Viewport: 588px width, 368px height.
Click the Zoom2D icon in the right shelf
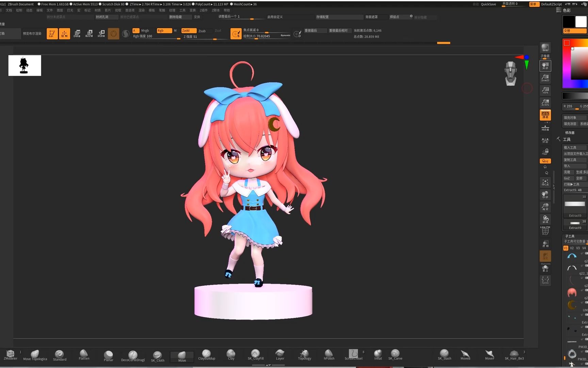tap(545, 78)
